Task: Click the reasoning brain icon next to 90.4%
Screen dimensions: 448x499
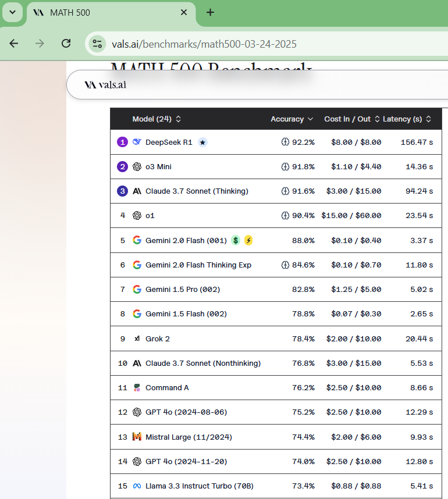Action: coord(285,215)
